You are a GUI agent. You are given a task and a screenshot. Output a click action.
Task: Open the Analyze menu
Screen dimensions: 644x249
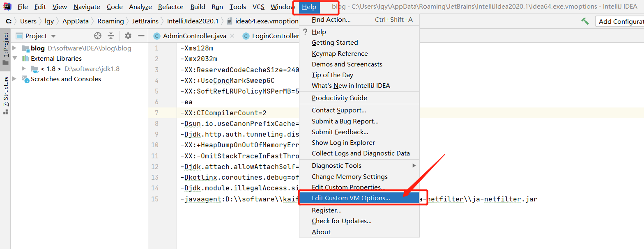pyautogui.click(x=140, y=7)
